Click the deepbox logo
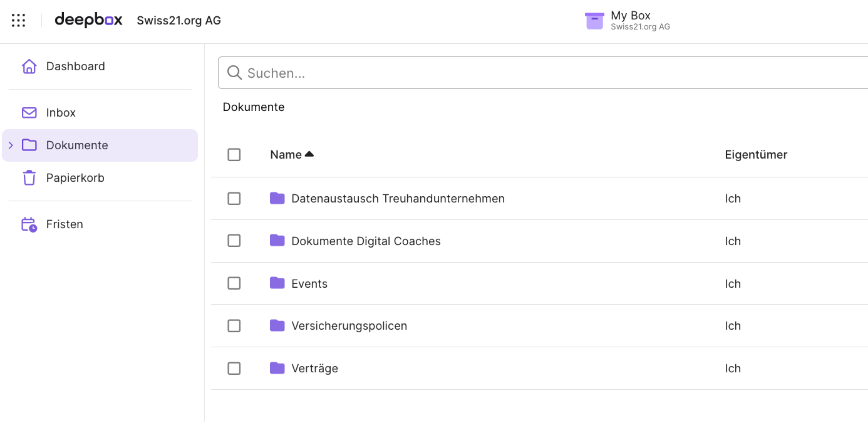Image resolution: width=868 pixels, height=422 pixels. 88,20
